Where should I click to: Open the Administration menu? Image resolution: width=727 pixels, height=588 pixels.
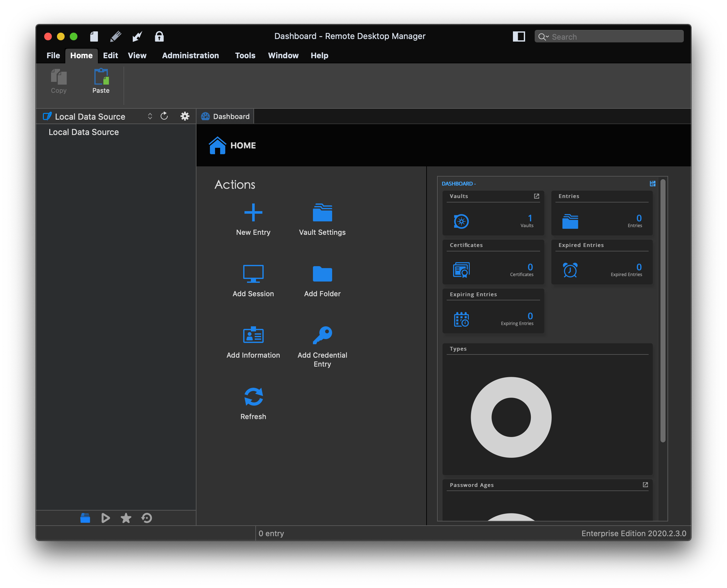coord(190,55)
